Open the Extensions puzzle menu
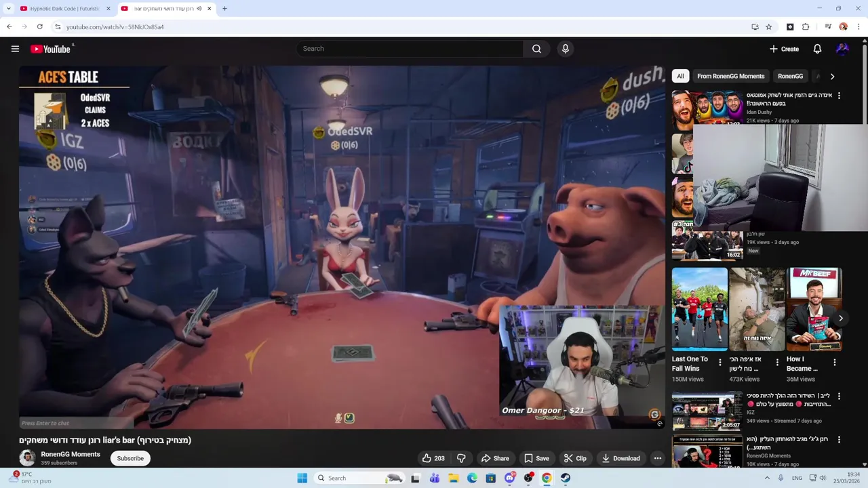This screenshot has height=488, width=868. tap(806, 27)
